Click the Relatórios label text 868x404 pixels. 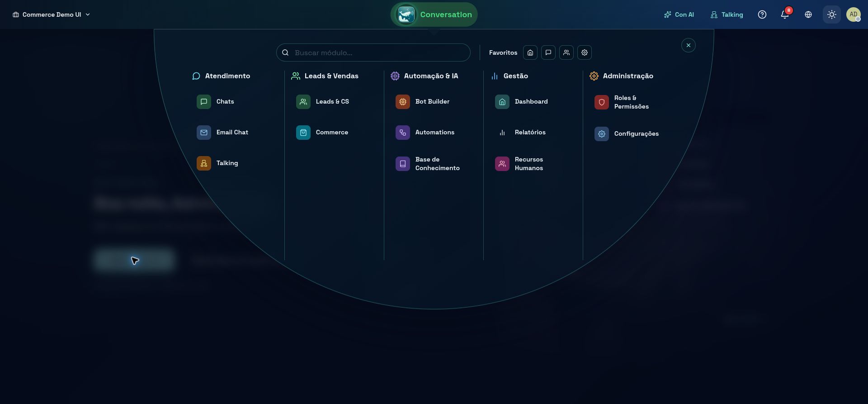(x=530, y=133)
